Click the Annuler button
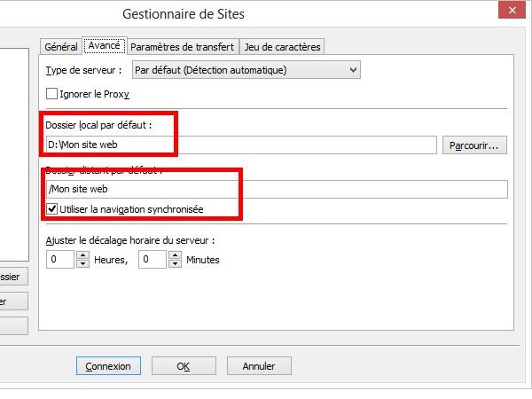 (259, 366)
